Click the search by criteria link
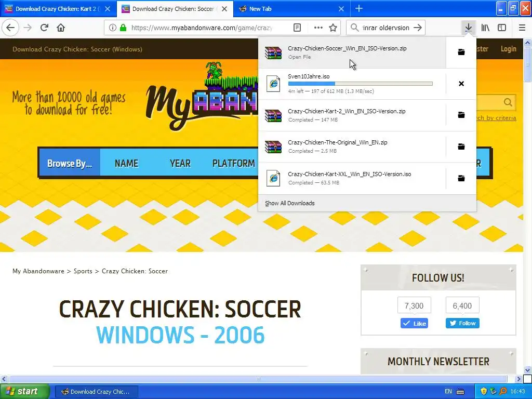The height and width of the screenshot is (399, 532). coord(496,118)
